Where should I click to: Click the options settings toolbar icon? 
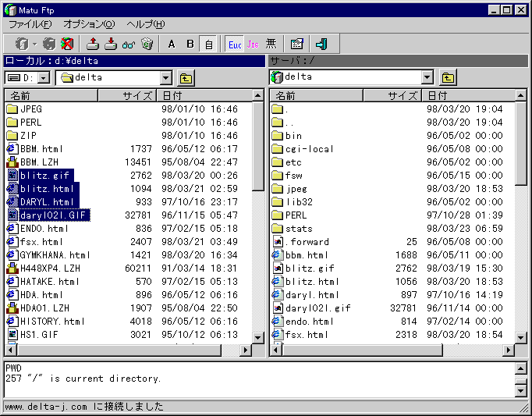coord(296,44)
